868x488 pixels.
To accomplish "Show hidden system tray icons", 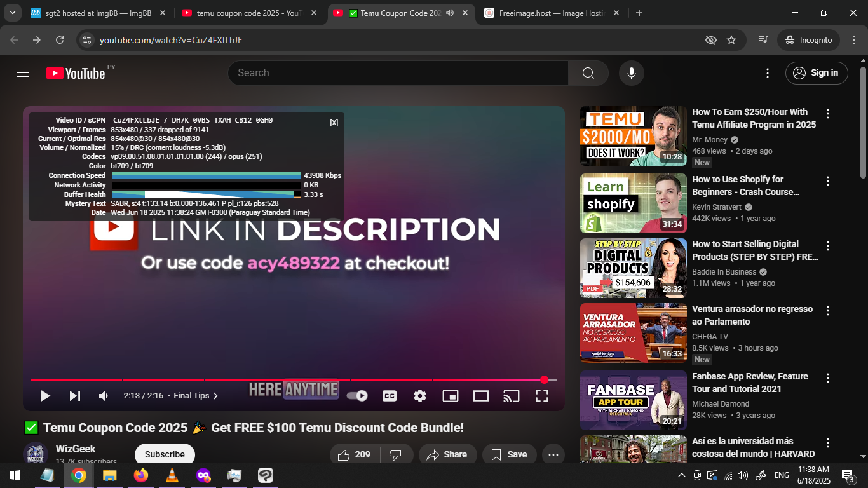I will [x=682, y=475].
